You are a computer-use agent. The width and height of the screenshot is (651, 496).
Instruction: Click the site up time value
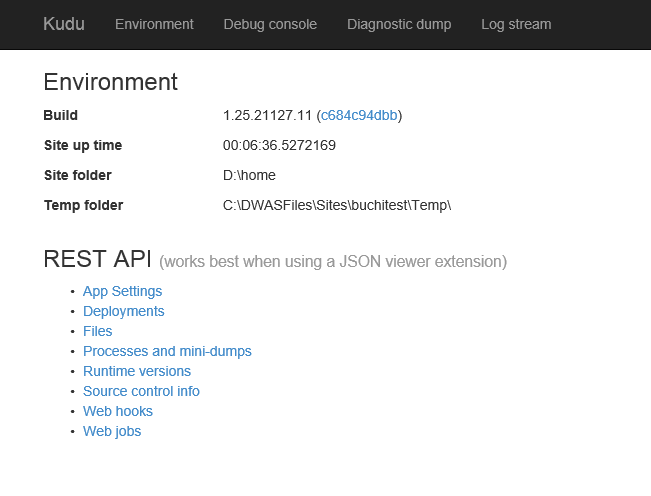pyautogui.click(x=279, y=145)
